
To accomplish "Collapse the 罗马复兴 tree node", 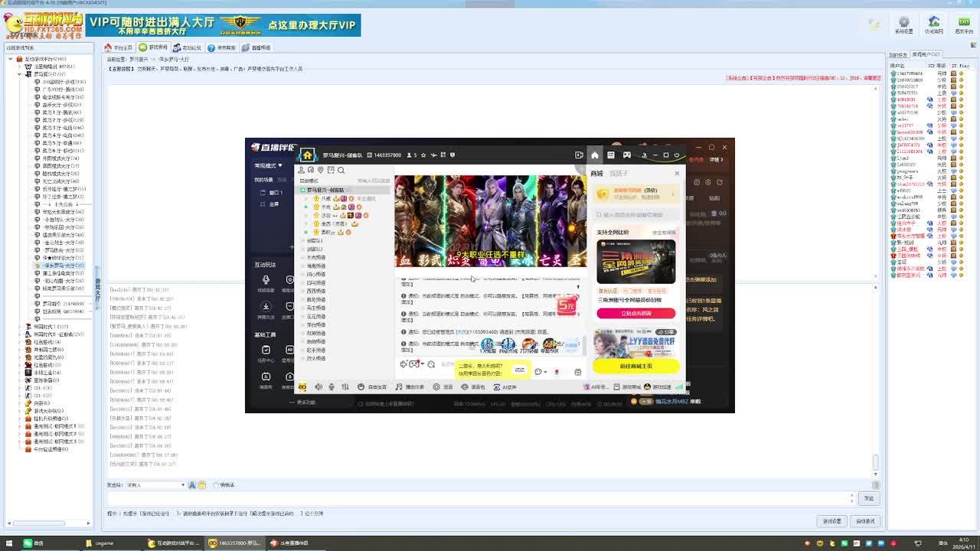I will [19, 74].
